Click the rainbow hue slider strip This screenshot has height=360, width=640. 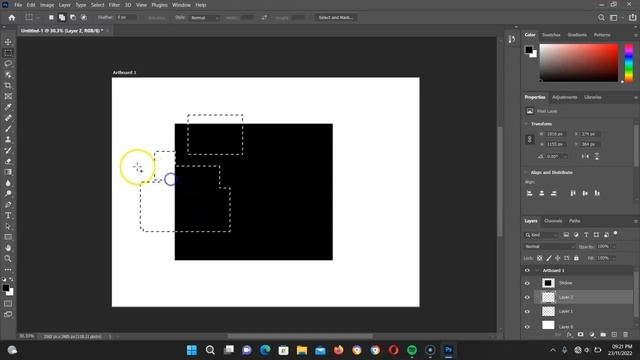[x=629, y=63]
